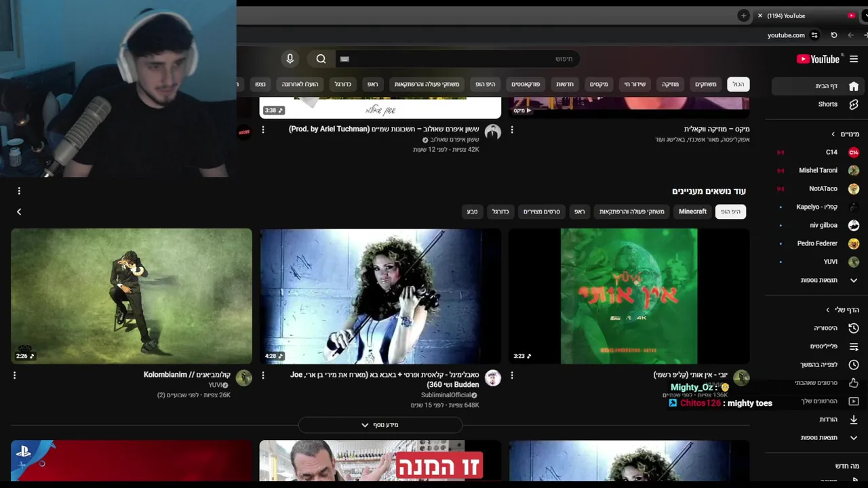Select the Minecraft topic chip
Viewport: 868px width, 488px height.
692,212
